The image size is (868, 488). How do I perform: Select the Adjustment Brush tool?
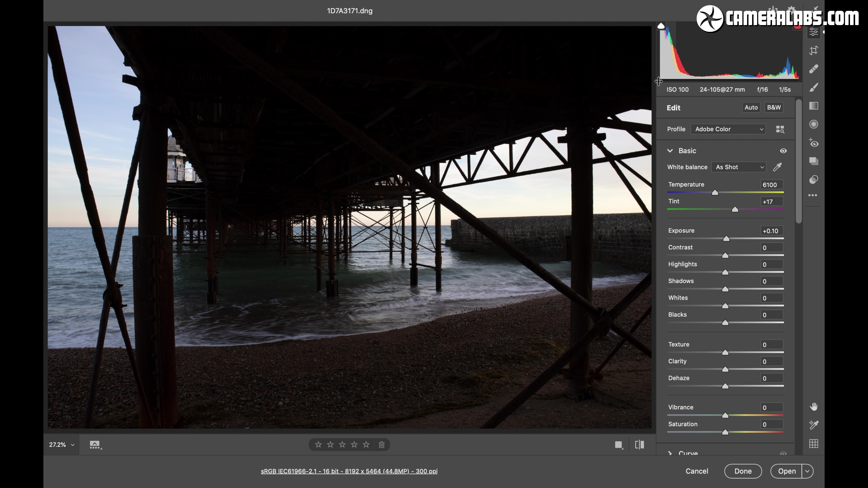(814, 88)
